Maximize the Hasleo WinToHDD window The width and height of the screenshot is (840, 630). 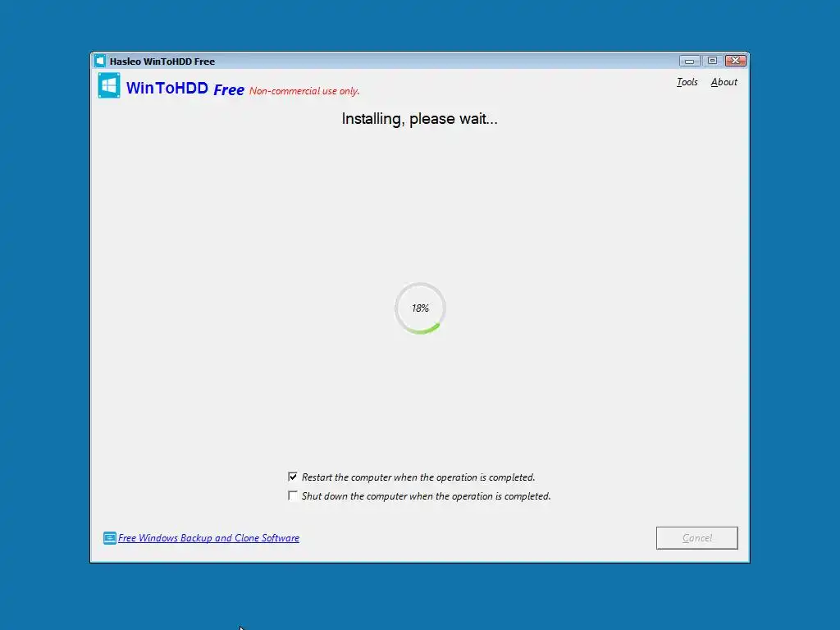point(712,61)
